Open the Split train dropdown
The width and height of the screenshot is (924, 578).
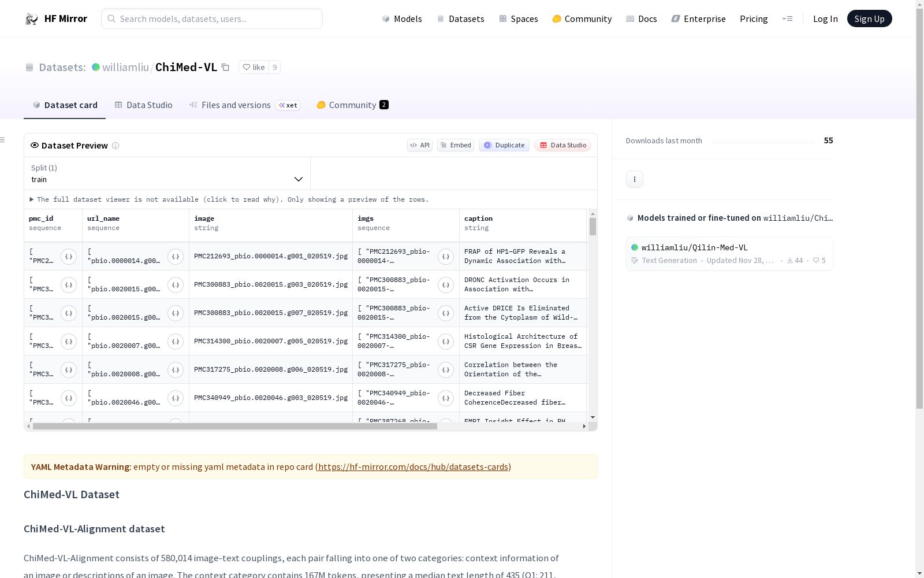click(167, 174)
